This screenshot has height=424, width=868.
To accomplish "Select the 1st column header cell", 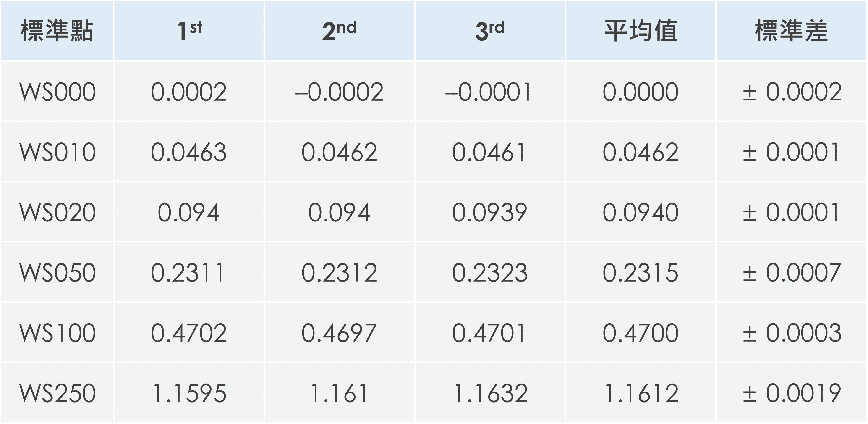I will 189,31.
